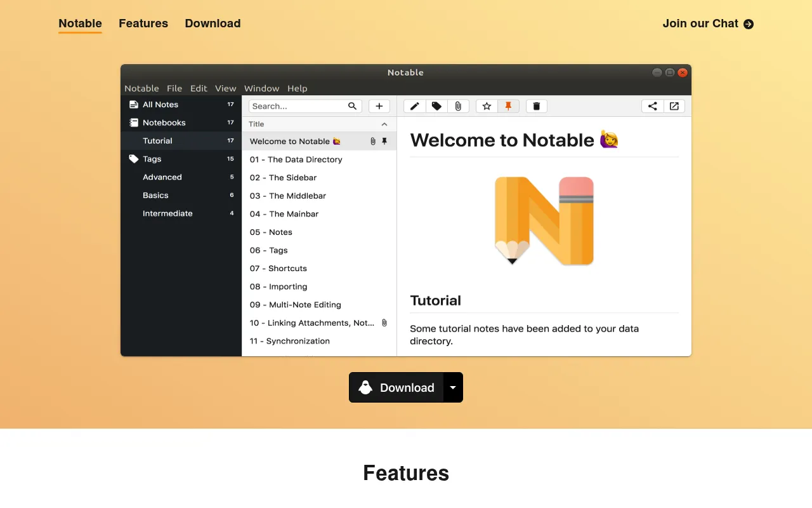The image size is (812, 508).
Task: Open the Window menu
Action: (x=262, y=88)
